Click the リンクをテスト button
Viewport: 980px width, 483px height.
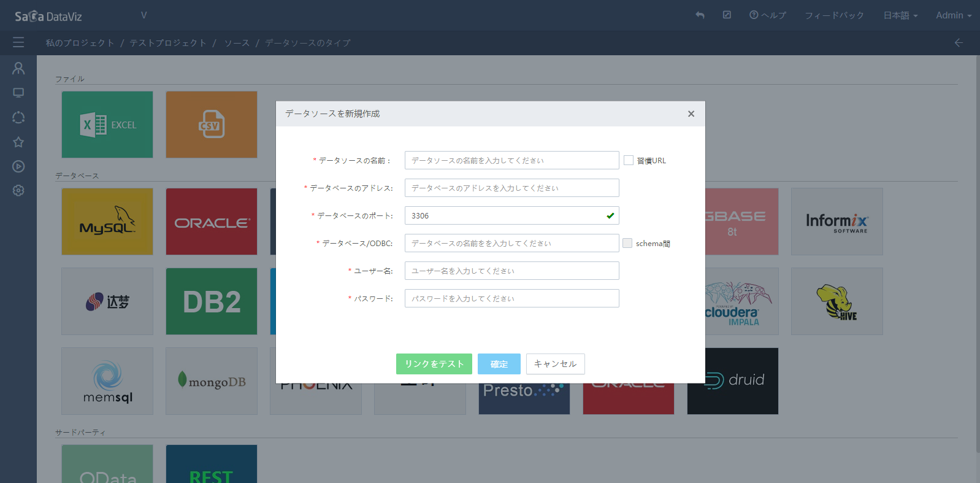coord(434,364)
